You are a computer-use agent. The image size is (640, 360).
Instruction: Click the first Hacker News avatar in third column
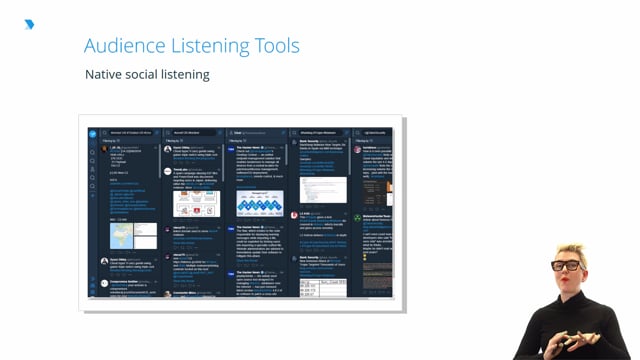click(x=231, y=149)
